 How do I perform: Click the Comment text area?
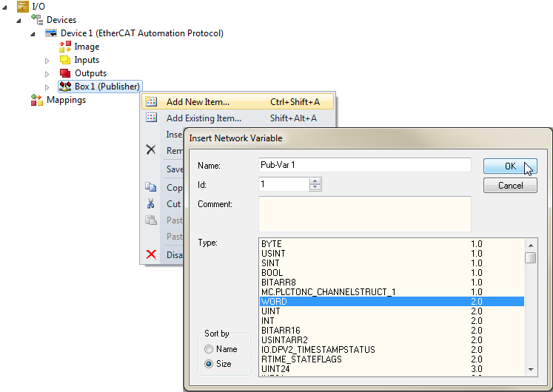[365, 214]
